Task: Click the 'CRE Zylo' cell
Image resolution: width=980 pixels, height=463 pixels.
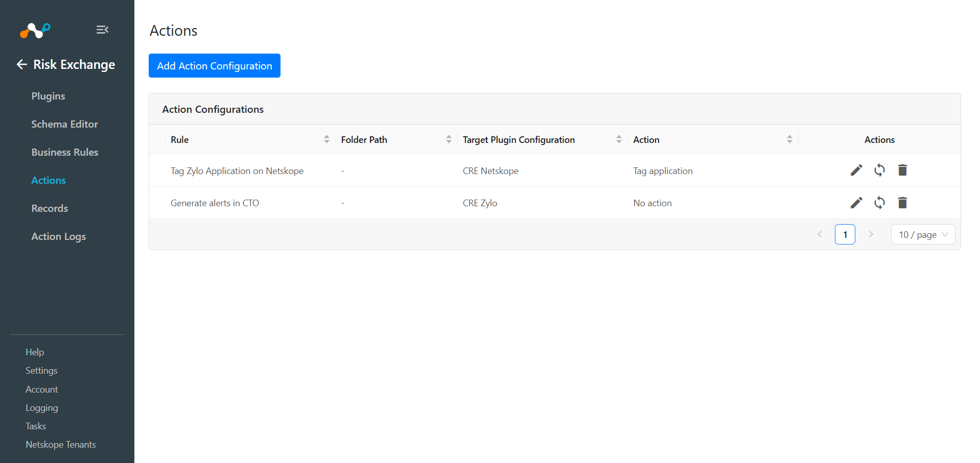Action: click(480, 203)
